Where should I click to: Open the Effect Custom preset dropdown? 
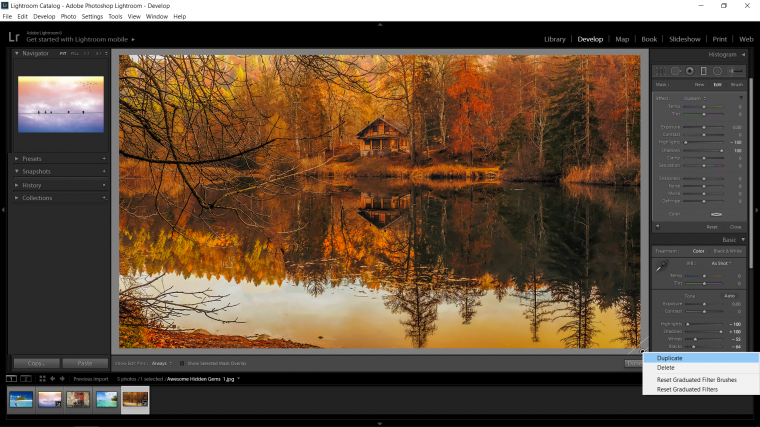coord(695,98)
